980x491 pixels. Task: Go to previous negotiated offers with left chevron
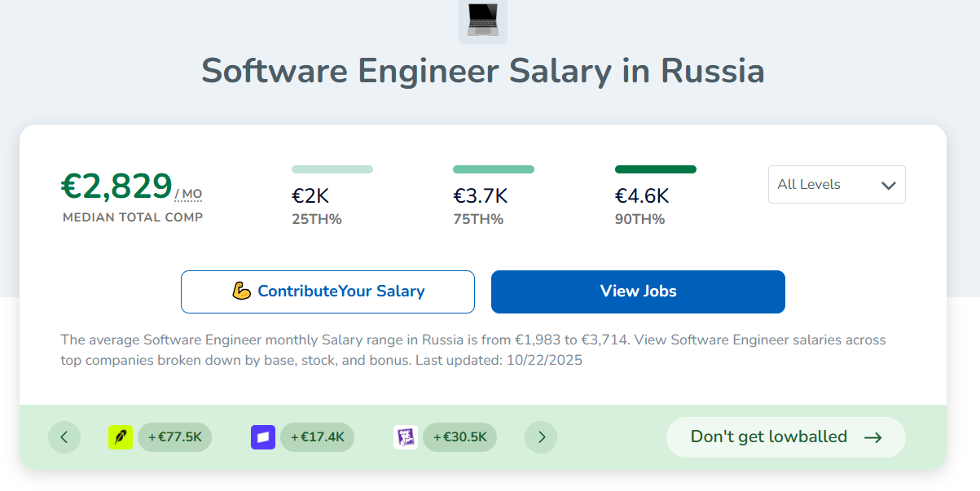click(x=64, y=437)
